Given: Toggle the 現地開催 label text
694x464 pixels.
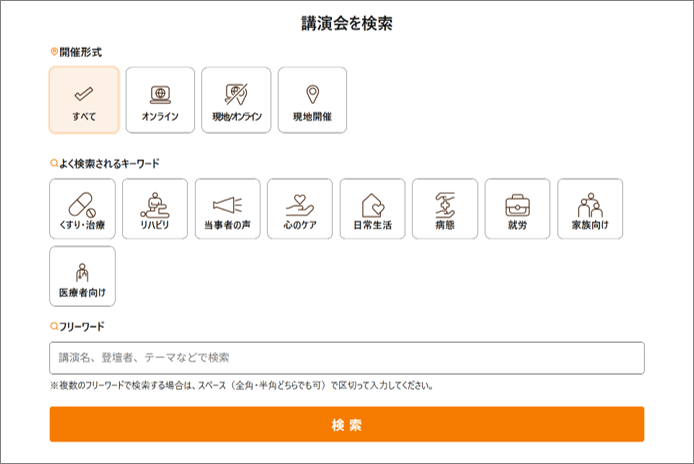Looking at the screenshot, I should pos(312,116).
